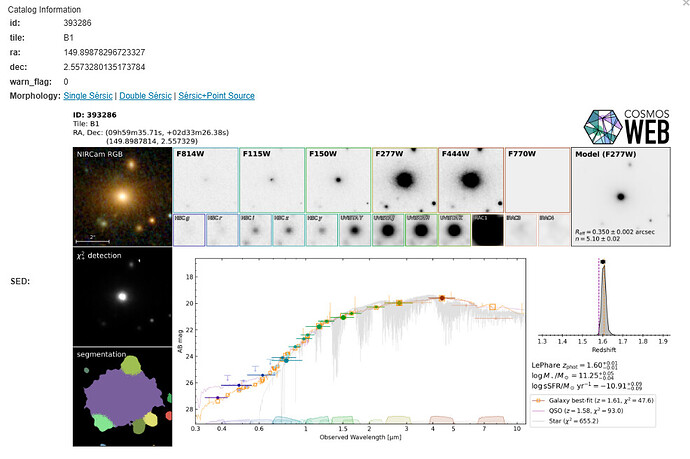The width and height of the screenshot is (690, 459).
Task: Click the IRAC4 small cutout
Action: coord(554,230)
